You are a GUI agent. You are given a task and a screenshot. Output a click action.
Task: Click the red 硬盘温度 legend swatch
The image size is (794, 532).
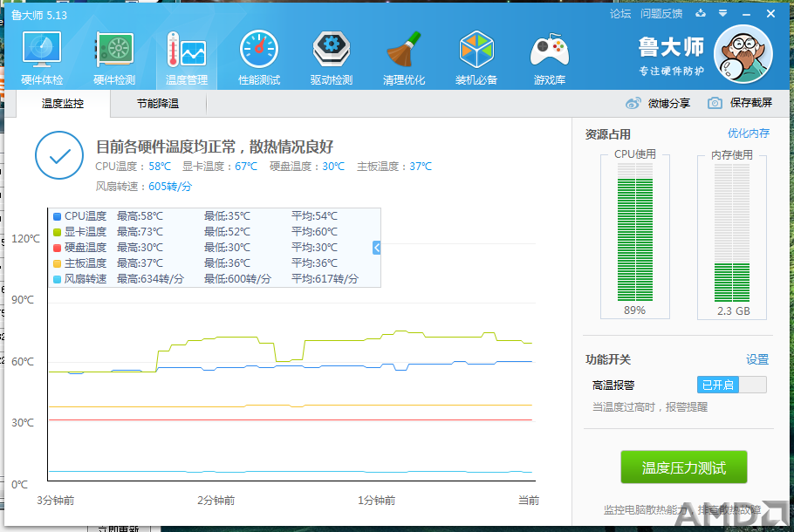point(58,248)
